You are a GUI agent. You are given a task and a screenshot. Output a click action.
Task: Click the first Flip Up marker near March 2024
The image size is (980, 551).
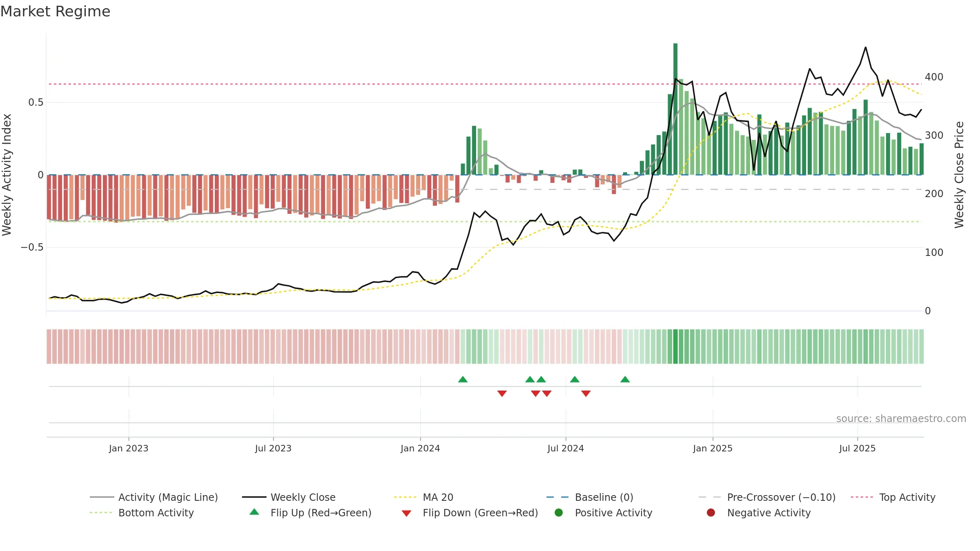click(463, 379)
